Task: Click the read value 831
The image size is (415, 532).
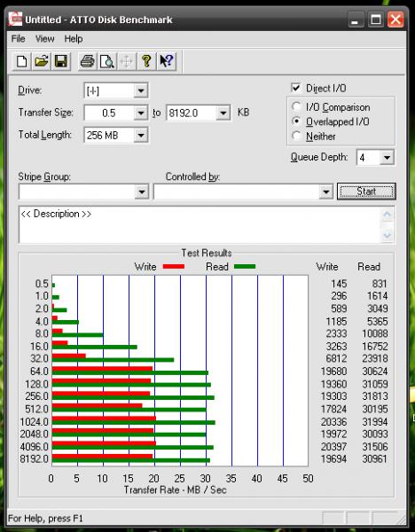Action: [379, 284]
